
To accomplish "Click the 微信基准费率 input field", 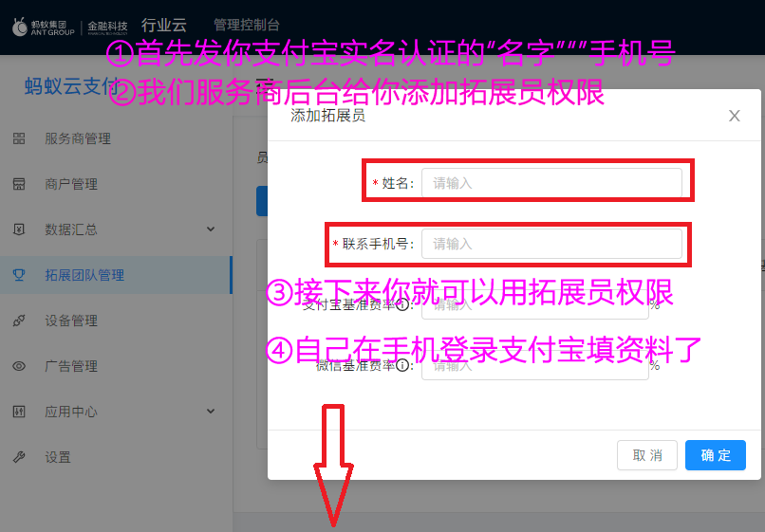I will [x=535, y=365].
